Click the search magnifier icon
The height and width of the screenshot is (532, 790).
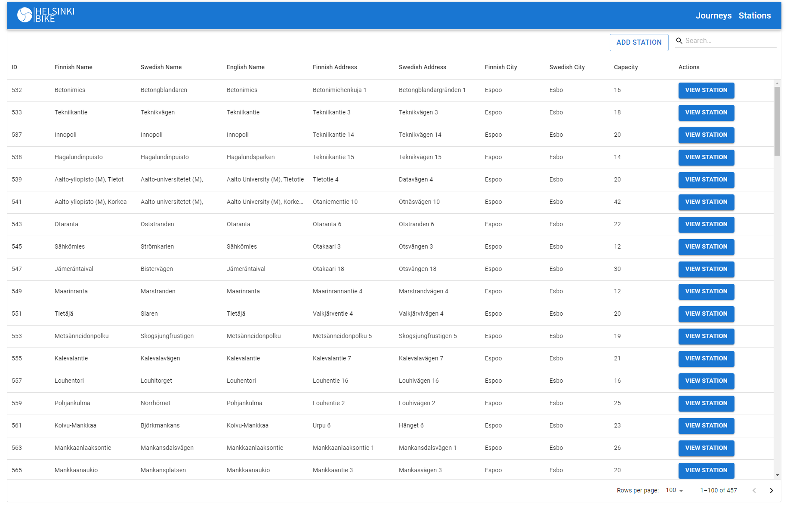coord(679,40)
